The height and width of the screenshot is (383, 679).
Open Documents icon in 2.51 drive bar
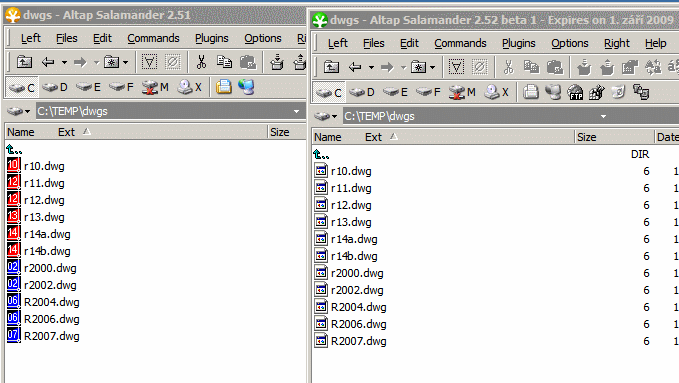click(224, 87)
